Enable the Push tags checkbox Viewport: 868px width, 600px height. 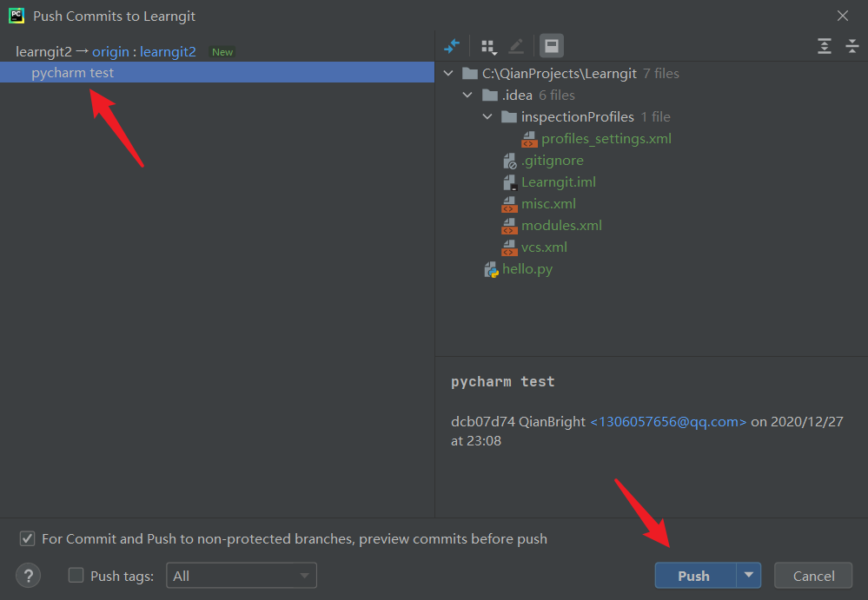point(76,575)
